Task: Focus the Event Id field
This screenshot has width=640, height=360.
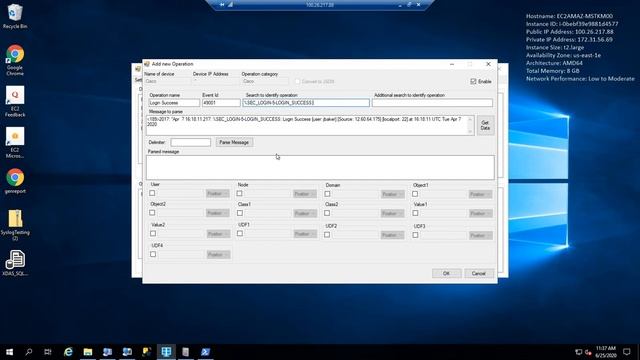Action: [x=221, y=103]
